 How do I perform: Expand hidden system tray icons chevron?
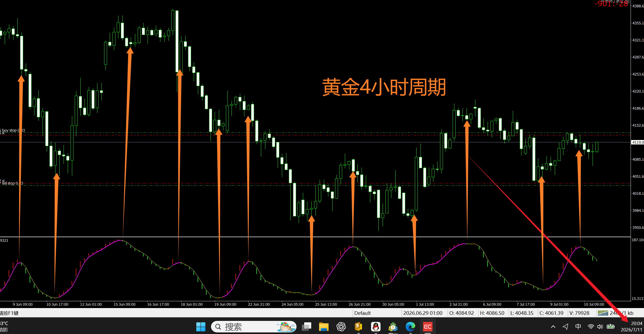pos(553,327)
